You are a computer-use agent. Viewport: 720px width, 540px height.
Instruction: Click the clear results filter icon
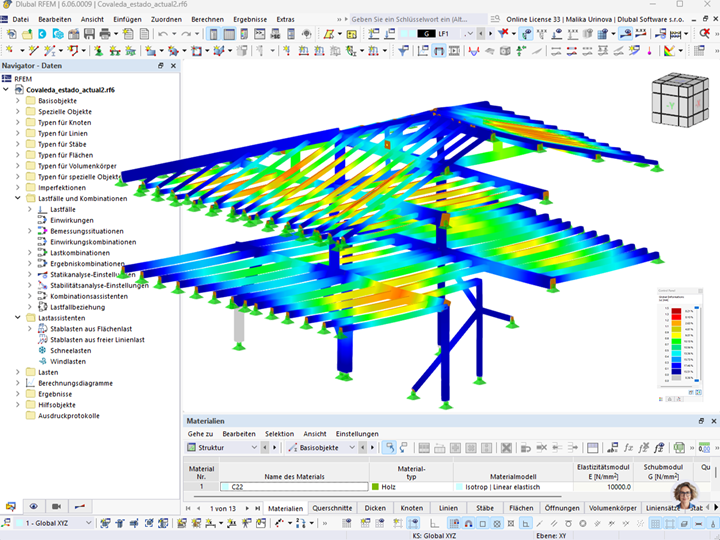[503, 34]
